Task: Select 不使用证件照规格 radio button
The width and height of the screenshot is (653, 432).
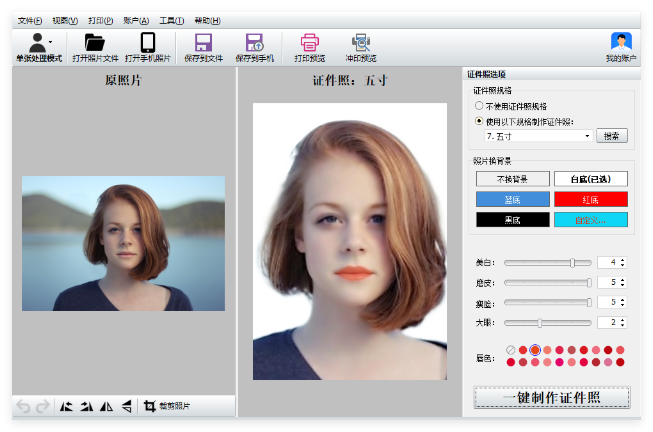Action: coord(479,106)
